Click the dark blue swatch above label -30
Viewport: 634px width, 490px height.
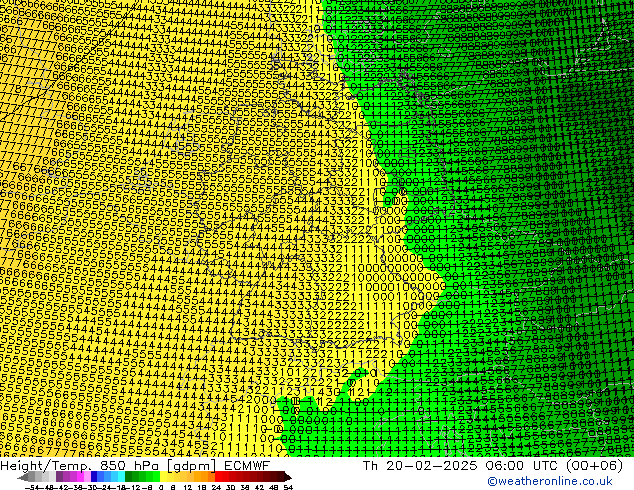pos(94,477)
